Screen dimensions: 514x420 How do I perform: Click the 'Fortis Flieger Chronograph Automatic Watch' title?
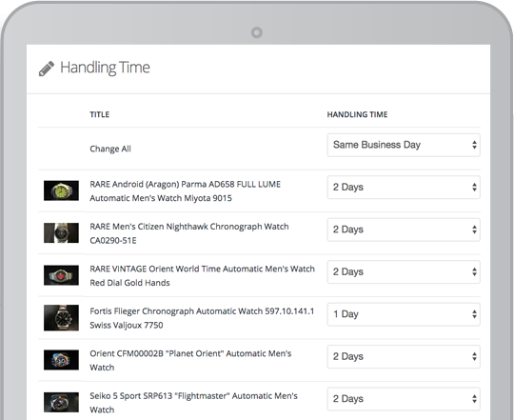[x=202, y=318]
